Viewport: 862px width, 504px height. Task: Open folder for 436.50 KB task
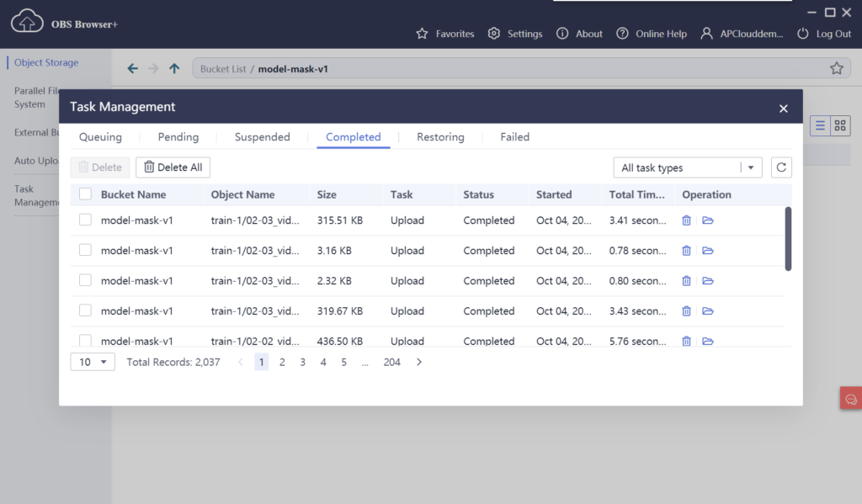click(707, 342)
